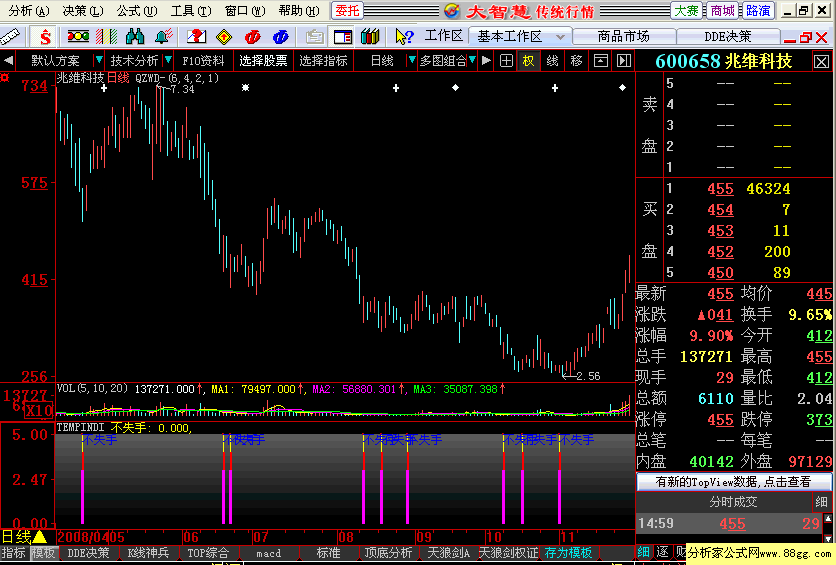The image size is (836, 565).
Task: Switch to the 商品市场 tab
Action: pos(623,36)
